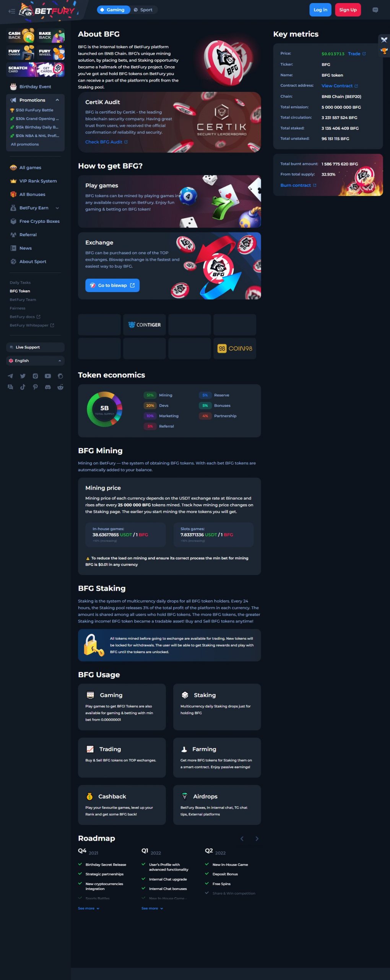Collapse sidebar with the menu arrow icon
The image size is (390, 980).
(x=11, y=11)
